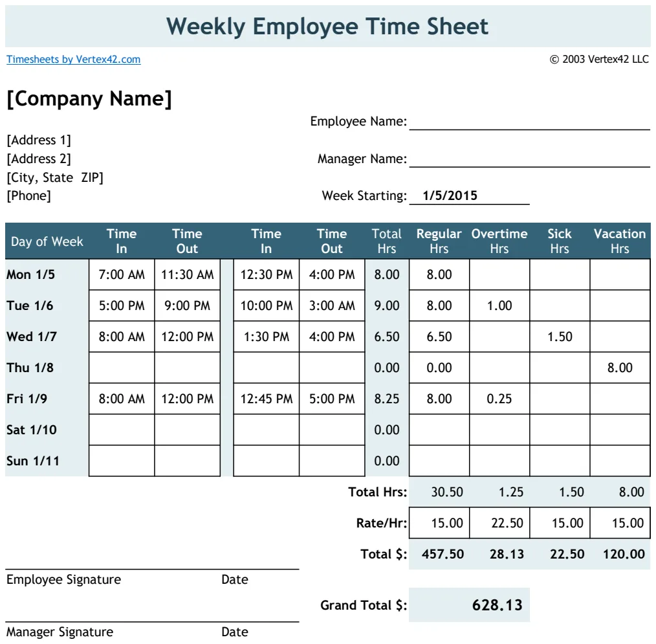Select Tue 1/6 Time In 10:00 PM

[267, 305]
